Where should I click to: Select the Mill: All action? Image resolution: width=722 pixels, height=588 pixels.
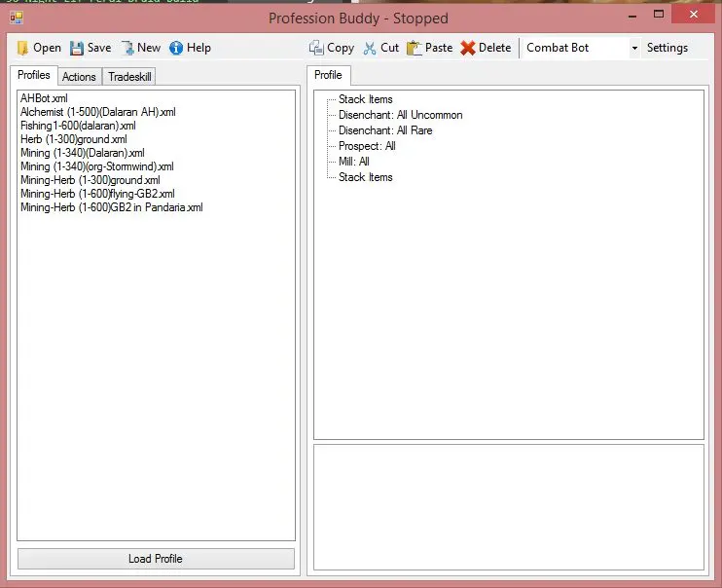click(353, 162)
